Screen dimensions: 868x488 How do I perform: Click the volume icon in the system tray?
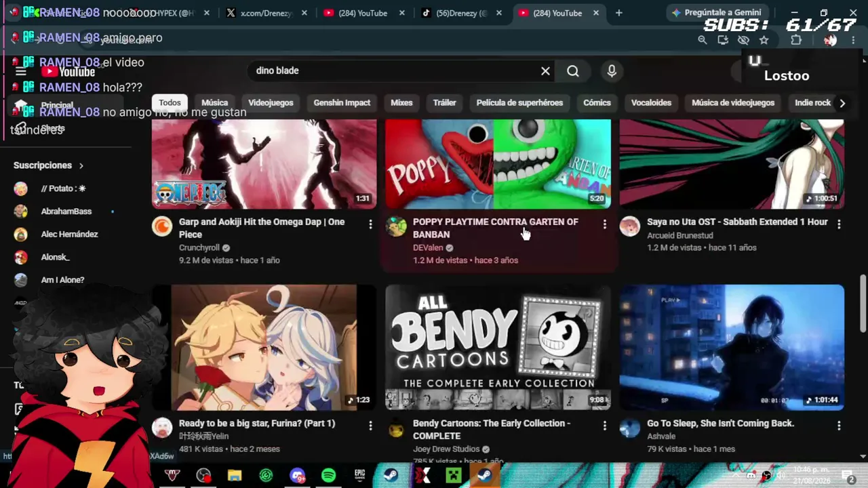[x=781, y=476]
